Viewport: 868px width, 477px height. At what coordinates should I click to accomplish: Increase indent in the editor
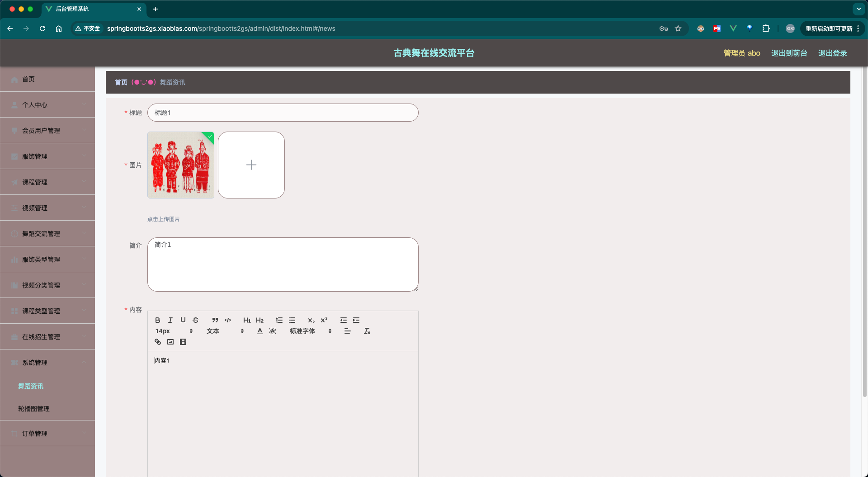(x=356, y=320)
